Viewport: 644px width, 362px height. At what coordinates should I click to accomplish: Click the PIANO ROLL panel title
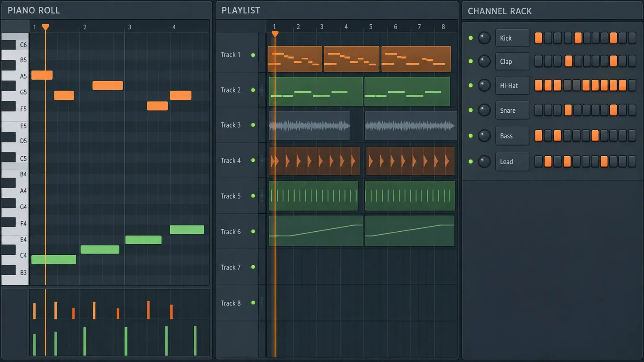click(34, 10)
